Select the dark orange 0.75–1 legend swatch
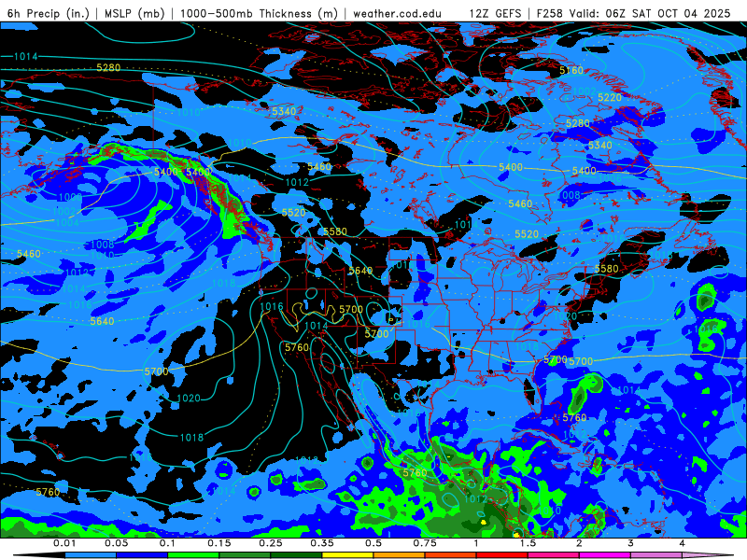This screenshot has height=560, width=747. (451, 555)
